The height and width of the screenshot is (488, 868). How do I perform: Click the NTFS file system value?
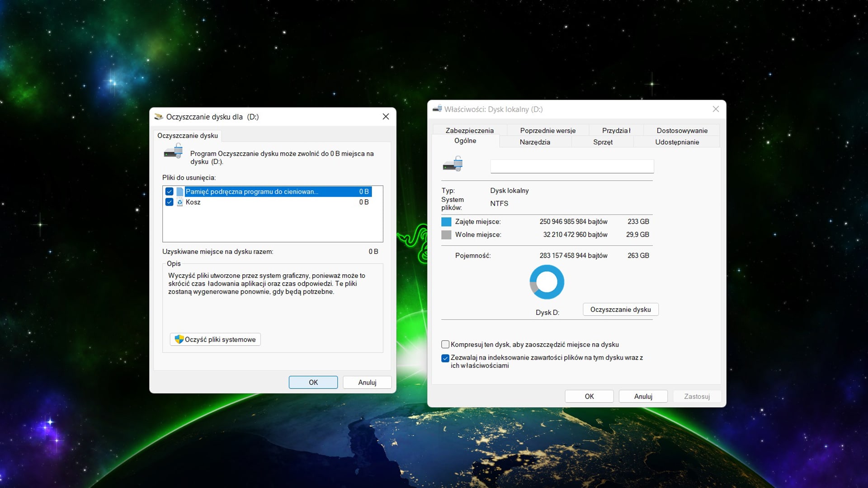pyautogui.click(x=499, y=203)
